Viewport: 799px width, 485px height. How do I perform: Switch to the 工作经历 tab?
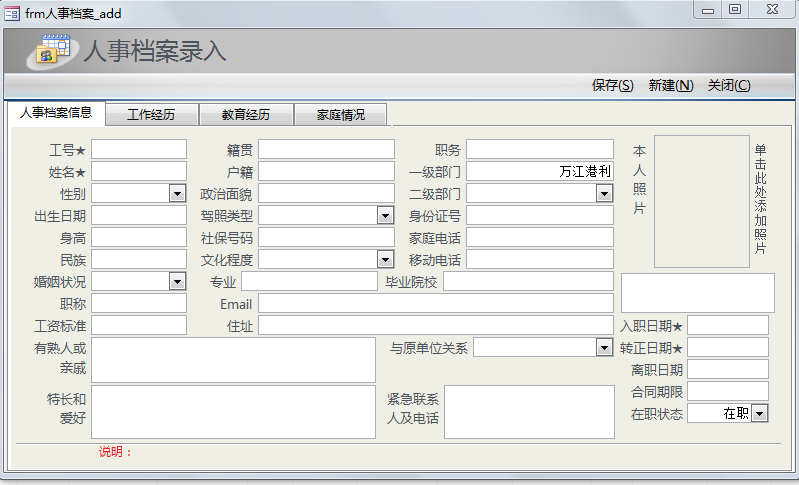[x=151, y=115]
